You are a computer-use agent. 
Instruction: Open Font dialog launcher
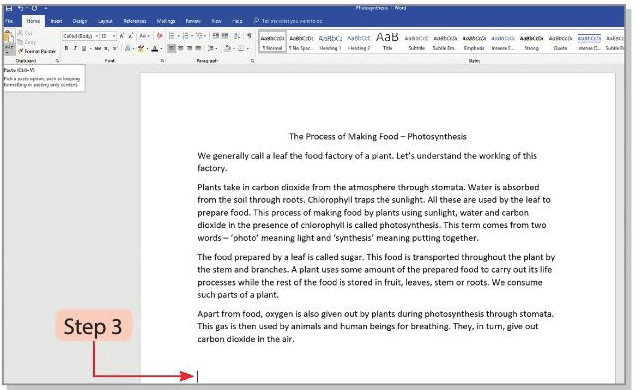(162, 61)
